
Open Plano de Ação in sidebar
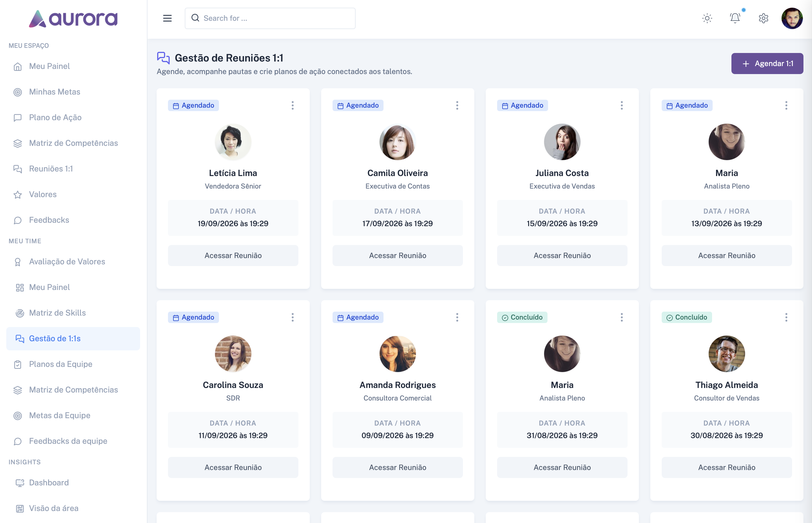(x=73, y=118)
